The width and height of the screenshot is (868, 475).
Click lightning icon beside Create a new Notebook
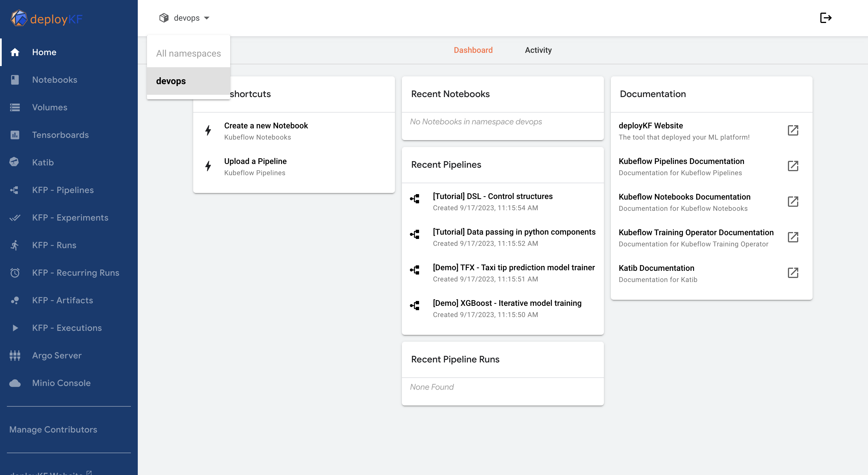coord(208,130)
